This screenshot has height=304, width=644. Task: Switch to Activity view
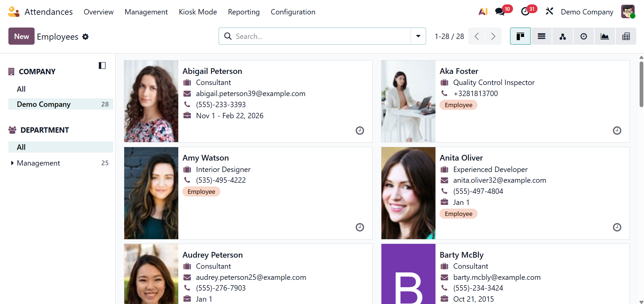pos(584,36)
